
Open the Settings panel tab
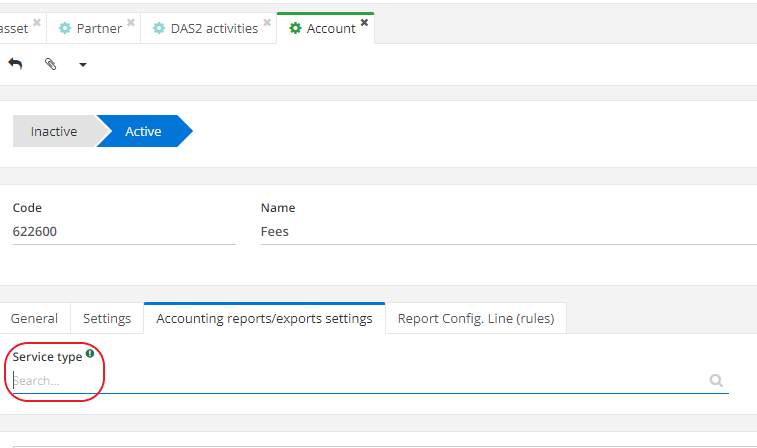coord(107,319)
